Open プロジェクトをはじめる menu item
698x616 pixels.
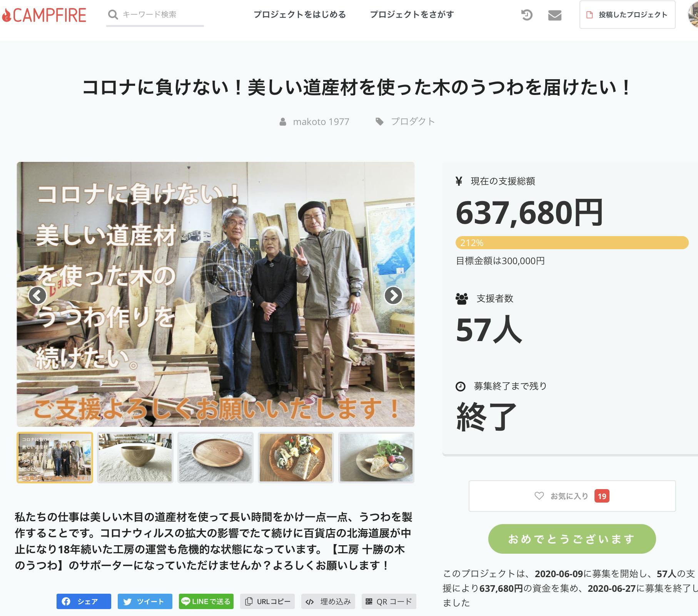(x=300, y=15)
